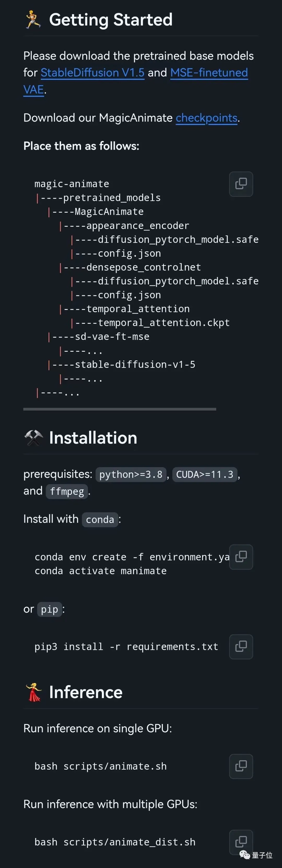This screenshot has width=282, height=868.
Task: Select the Installation heading
Action: click(x=93, y=438)
